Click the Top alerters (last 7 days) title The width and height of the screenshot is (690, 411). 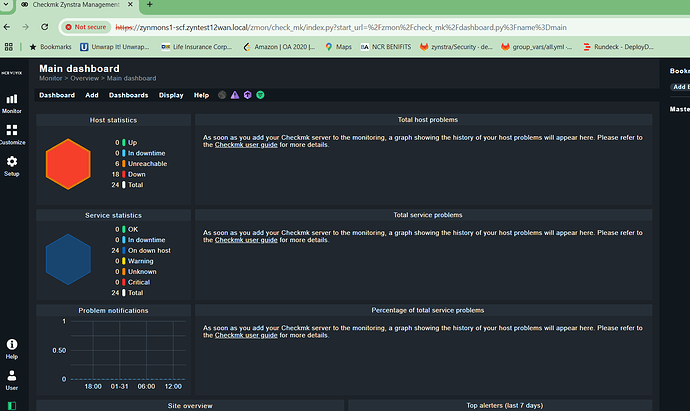505,406
